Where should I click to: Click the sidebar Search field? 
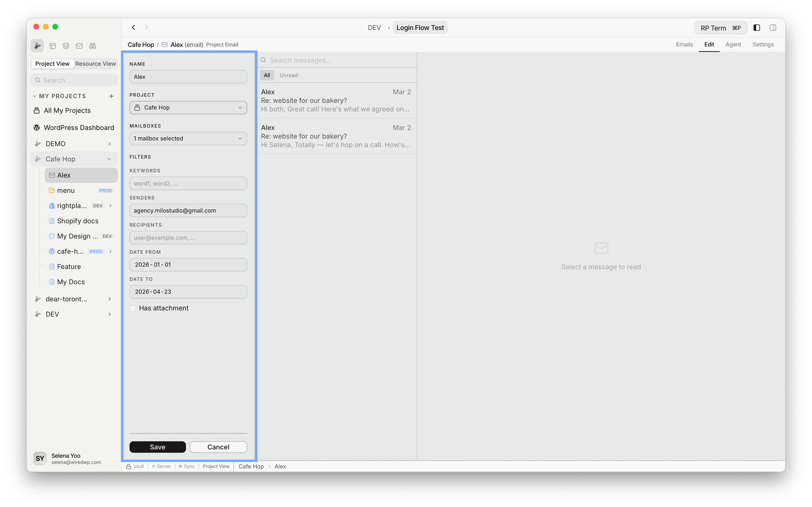[74, 80]
